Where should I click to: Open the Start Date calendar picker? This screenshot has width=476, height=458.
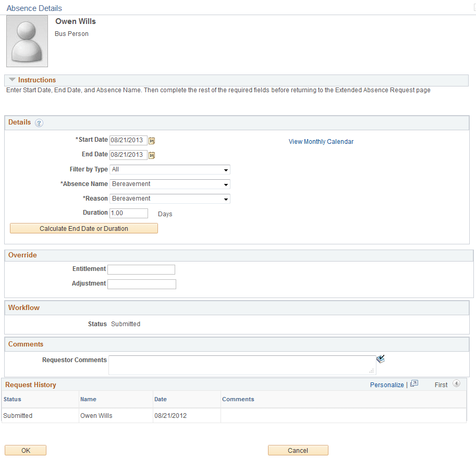[x=152, y=140]
